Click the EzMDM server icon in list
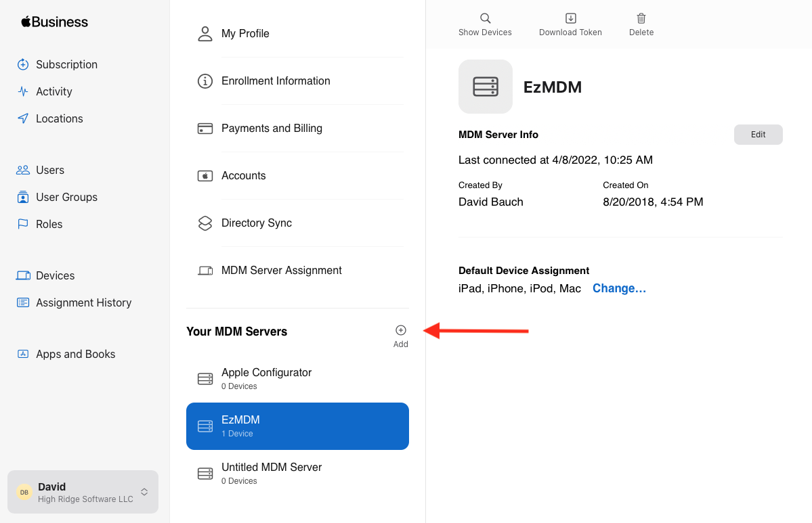Viewport: 812px width, 523px height. click(205, 426)
